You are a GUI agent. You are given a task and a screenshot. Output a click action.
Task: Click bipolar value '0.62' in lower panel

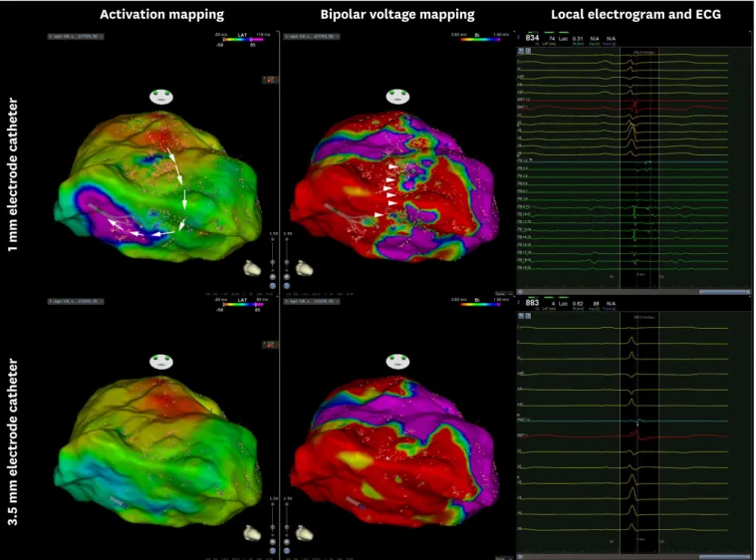click(578, 303)
